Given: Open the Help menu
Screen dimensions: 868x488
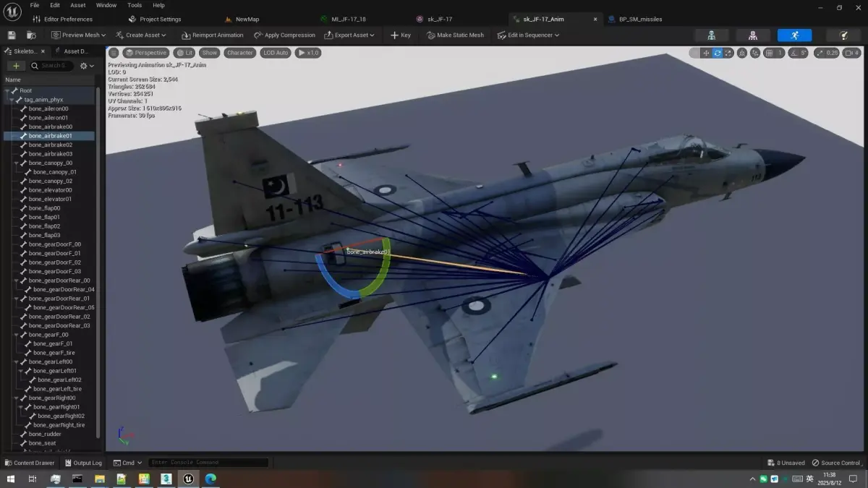Looking at the screenshot, I should pos(158,5).
